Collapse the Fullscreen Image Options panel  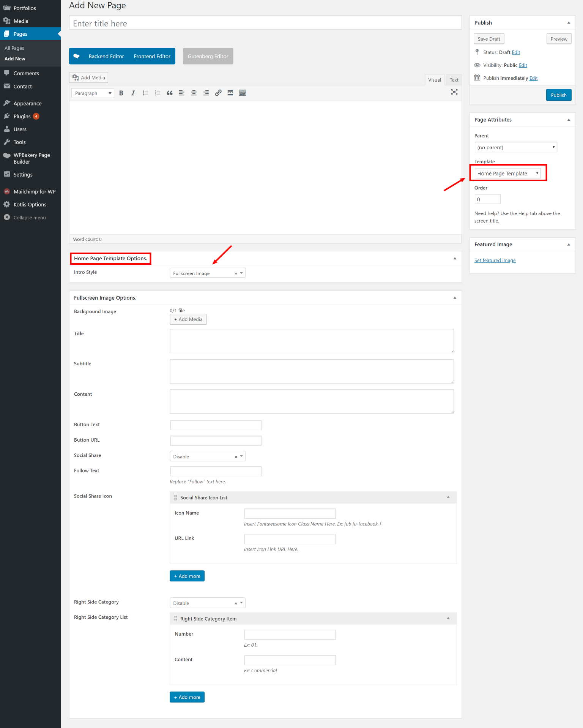455,298
